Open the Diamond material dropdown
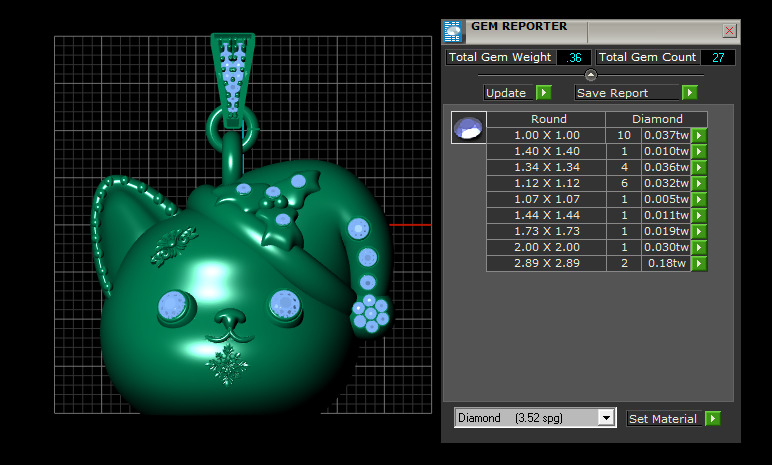This screenshot has width=772, height=465. tap(607, 418)
